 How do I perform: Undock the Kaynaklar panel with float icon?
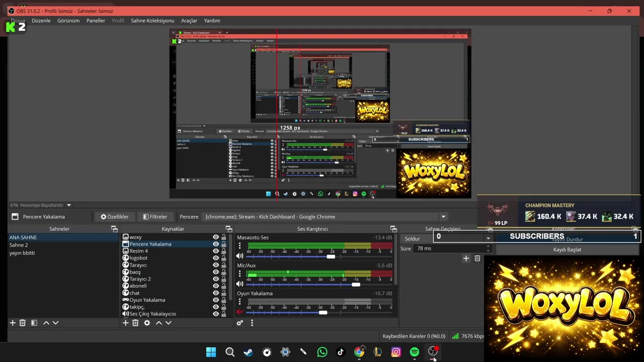pos(228,229)
